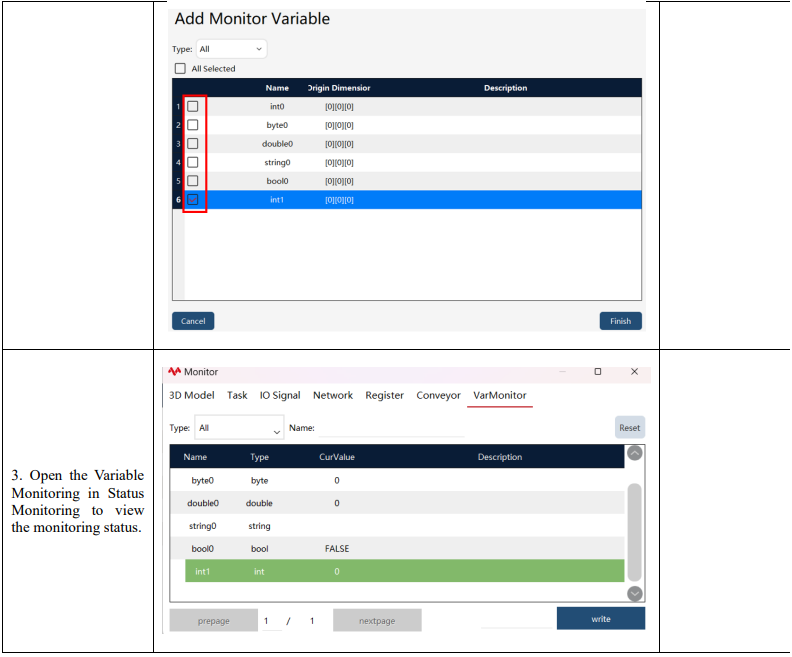Open the Type dropdown in Monitor window
The width and height of the screenshot is (792, 657).
coord(239,428)
